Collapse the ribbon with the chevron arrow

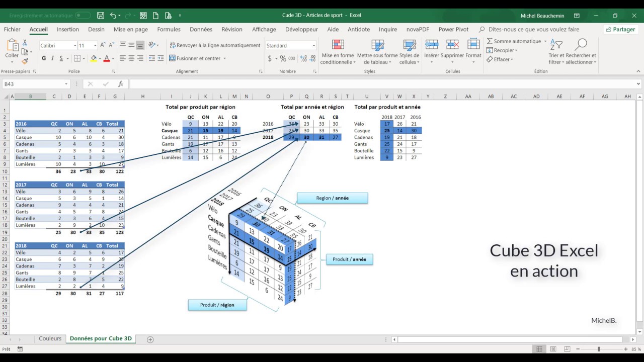click(639, 71)
